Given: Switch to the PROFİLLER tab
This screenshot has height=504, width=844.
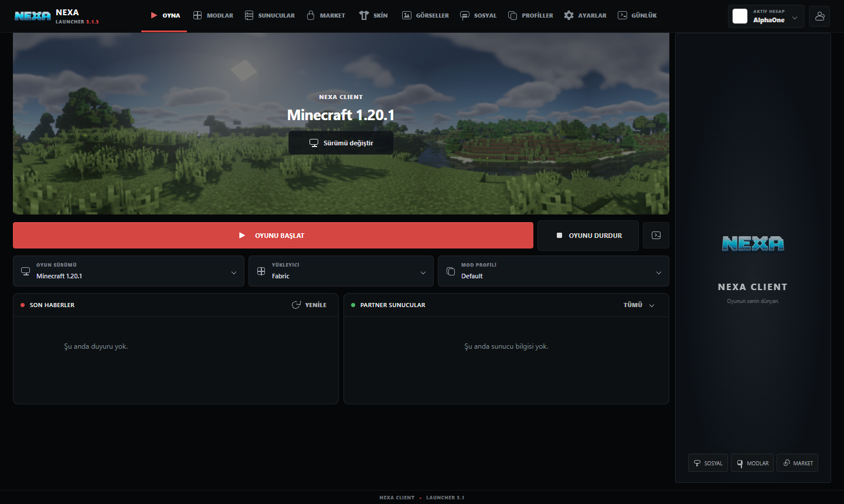Looking at the screenshot, I should [x=530, y=16].
